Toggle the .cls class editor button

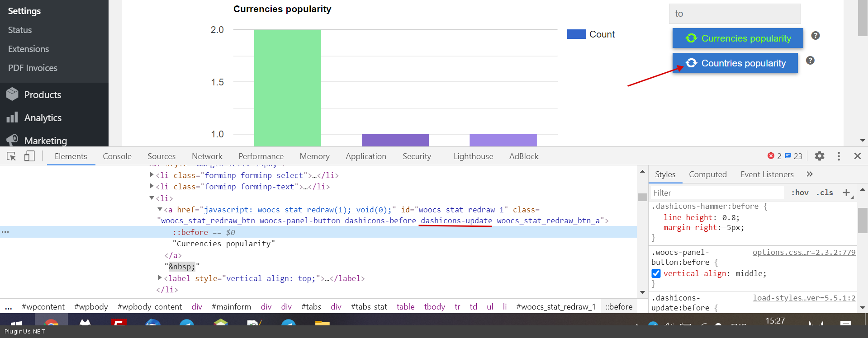click(825, 193)
